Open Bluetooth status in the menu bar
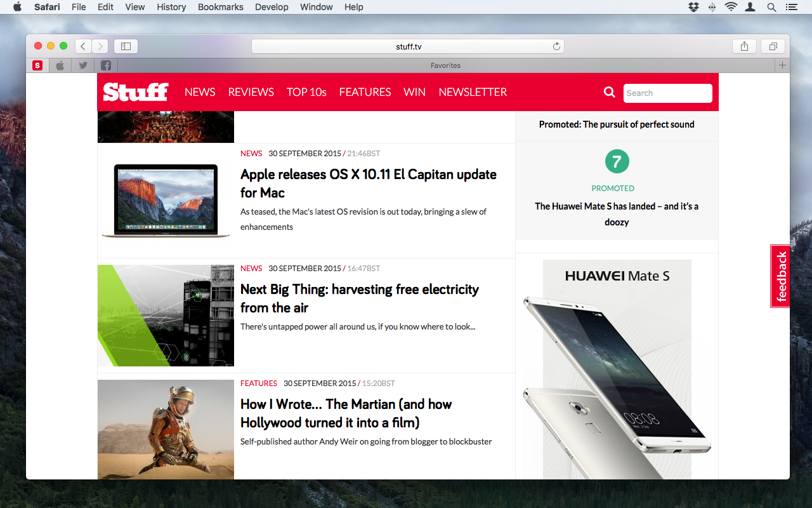The width and height of the screenshot is (812, 508). [712, 7]
